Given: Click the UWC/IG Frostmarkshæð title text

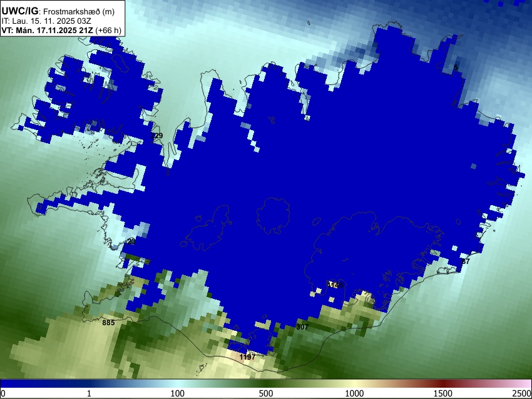Looking at the screenshot, I should point(58,11).
